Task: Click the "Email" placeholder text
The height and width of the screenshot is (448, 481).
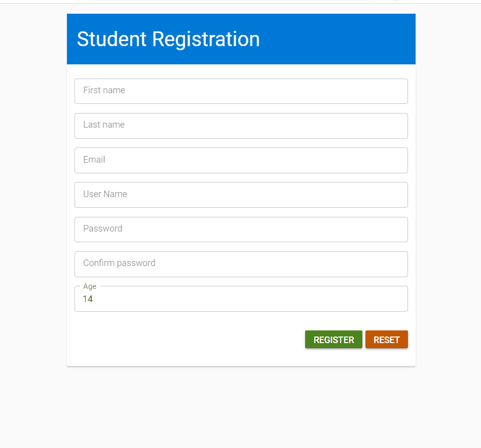Action: [94, 160]
